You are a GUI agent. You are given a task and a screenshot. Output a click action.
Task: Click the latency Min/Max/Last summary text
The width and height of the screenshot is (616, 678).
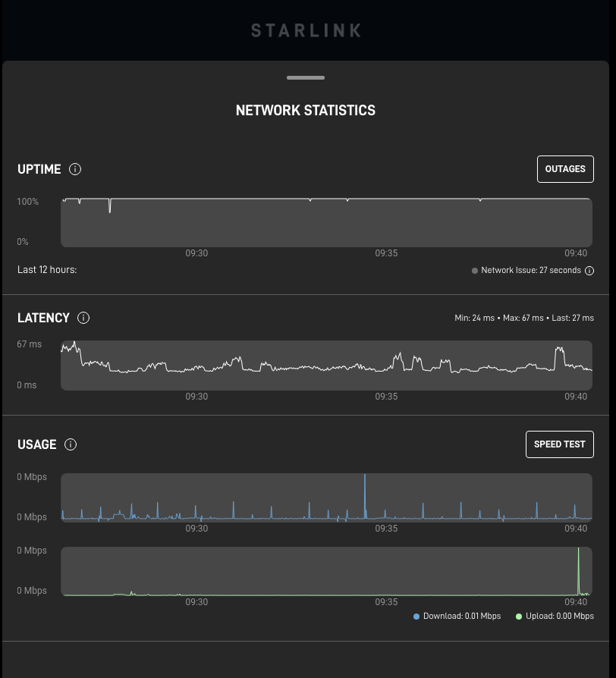click(x=524, y=318)
